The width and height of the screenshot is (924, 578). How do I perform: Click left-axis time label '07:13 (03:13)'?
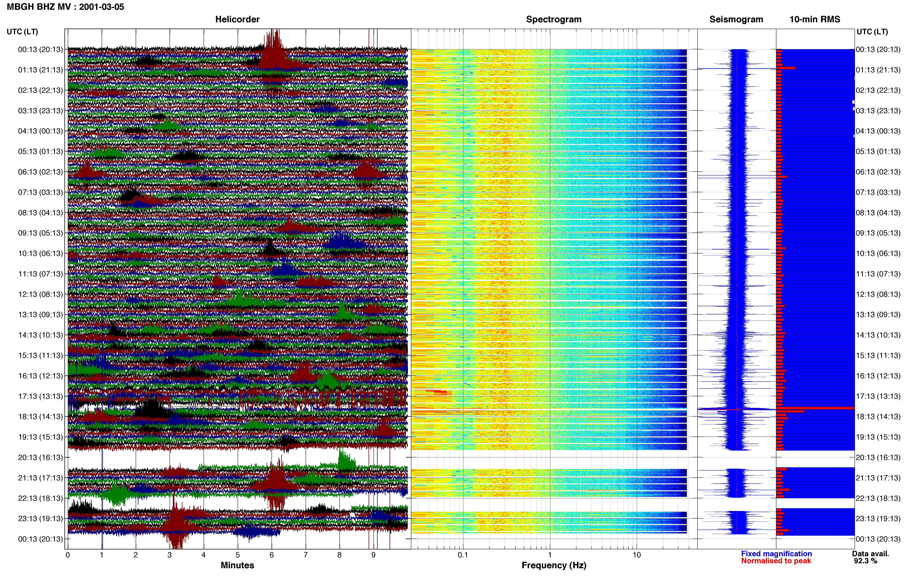click(41, 192)
